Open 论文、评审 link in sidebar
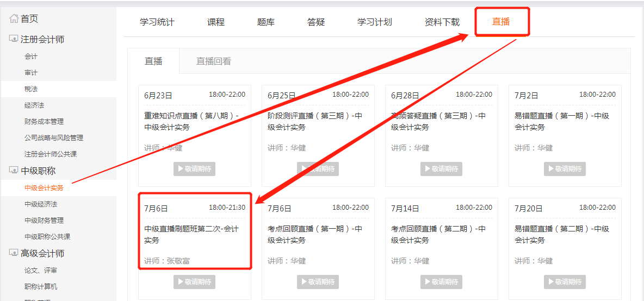644x301 pixels. 40,271
